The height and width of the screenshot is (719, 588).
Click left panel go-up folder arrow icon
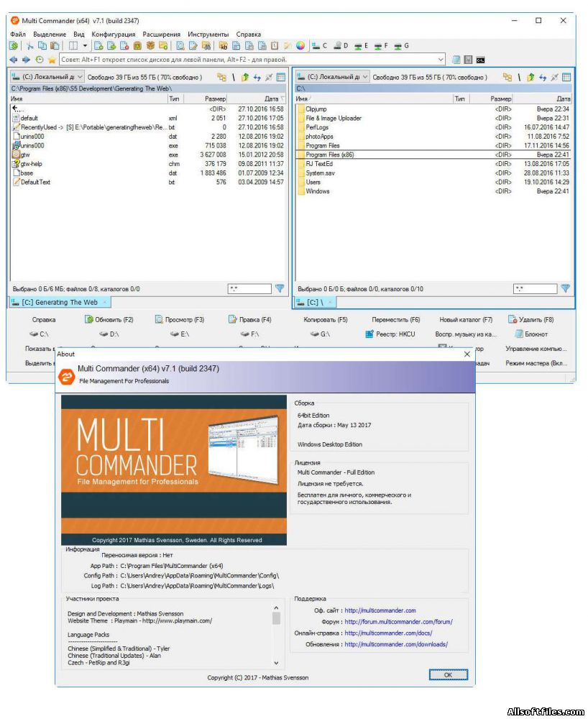(x=245, y=77)
